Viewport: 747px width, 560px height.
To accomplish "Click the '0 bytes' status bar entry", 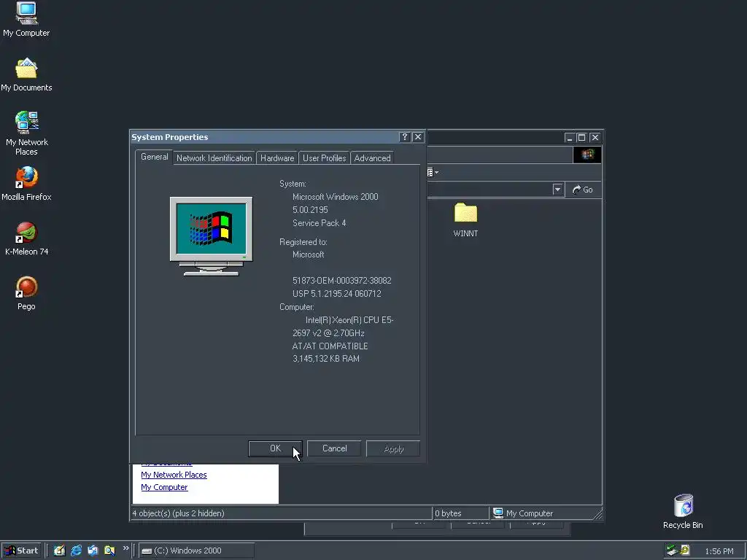I will point(448,513).
